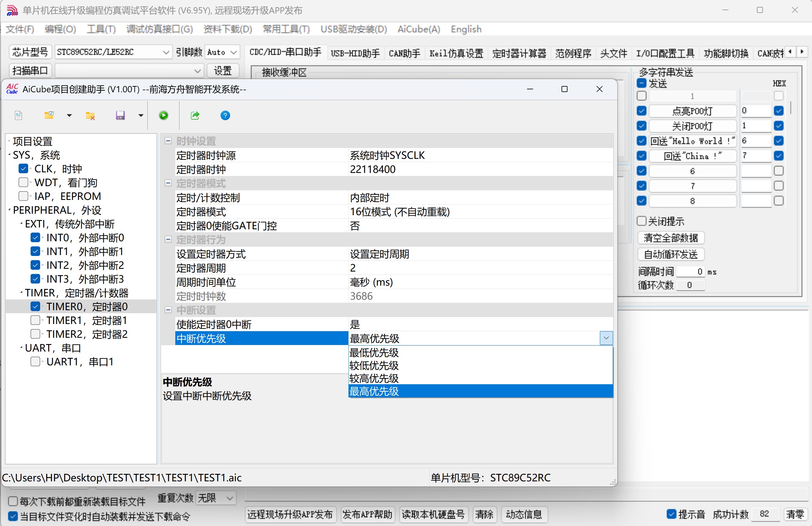812x526 pixels.
Task: Click the new project file icon in AiCube toolbar
Action: (x=19, y=115)
